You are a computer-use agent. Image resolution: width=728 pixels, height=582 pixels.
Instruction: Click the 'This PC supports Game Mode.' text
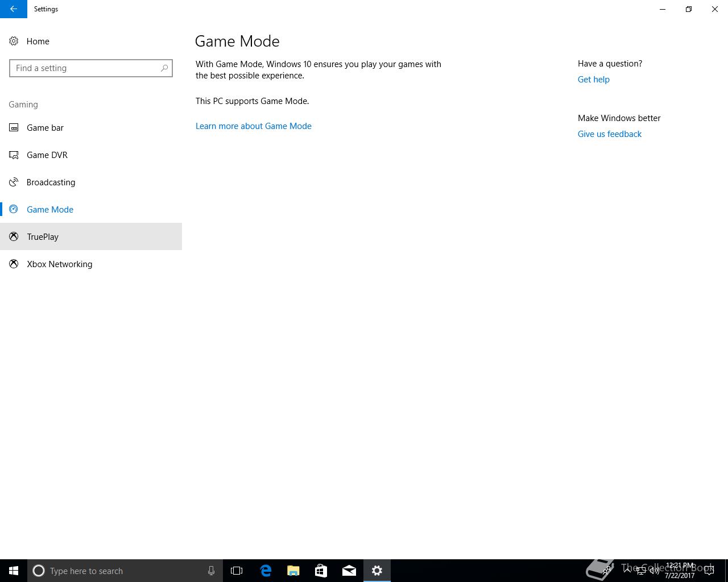click(253, 101)
